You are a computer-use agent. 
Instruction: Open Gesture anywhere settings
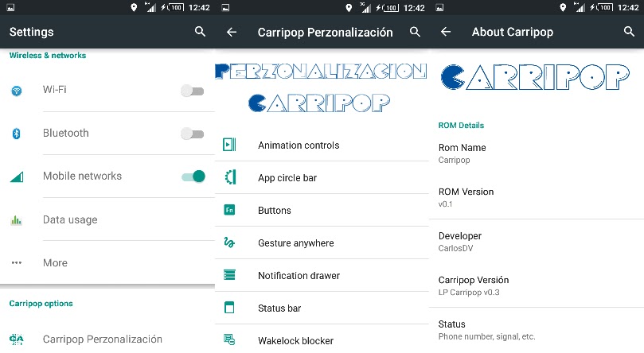tap(322, 242)
